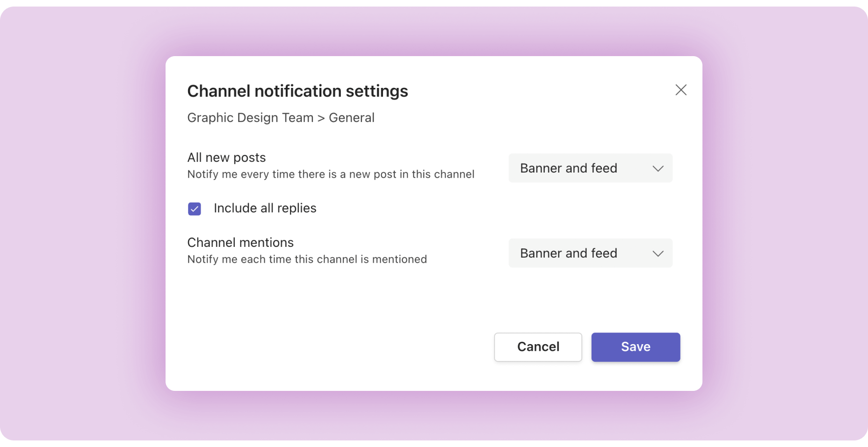Click the Channel notification settings title
This screenshot has height=447, width=868.
tap(297, 91)
